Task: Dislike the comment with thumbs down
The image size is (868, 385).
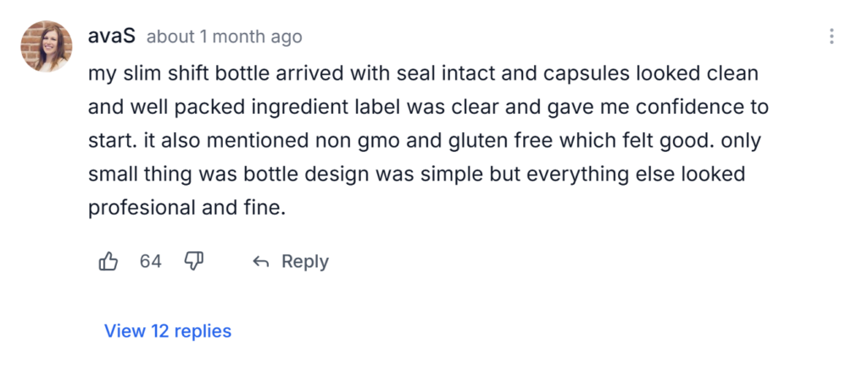Action: 194,261
